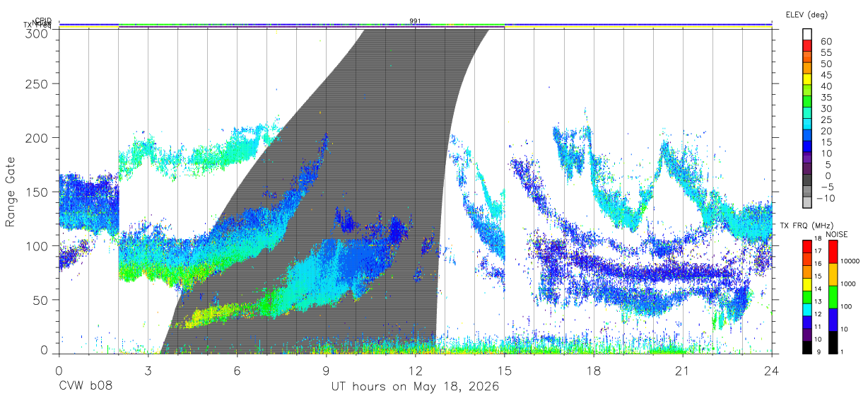Image resolution: width=868 pixels, height=401 pixels.
Task: Click the x-axis hour label "21"
Action: pos(683,370)
